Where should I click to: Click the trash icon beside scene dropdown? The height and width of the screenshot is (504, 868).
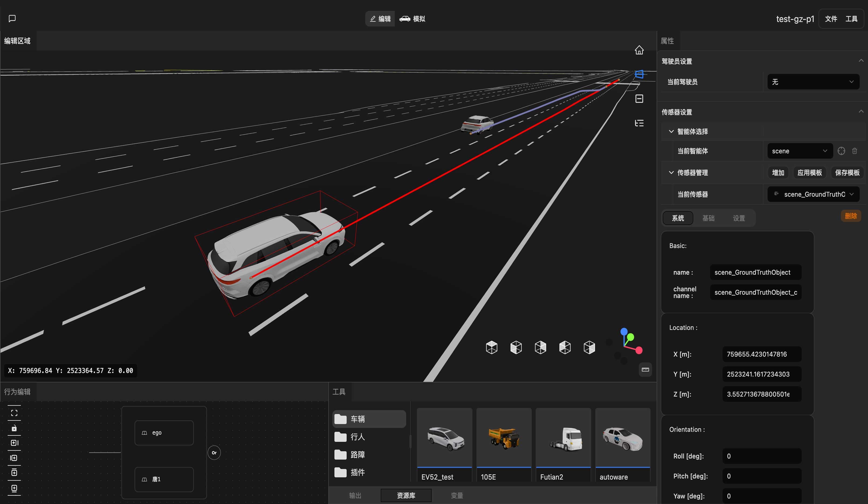(x=855, y=151)
